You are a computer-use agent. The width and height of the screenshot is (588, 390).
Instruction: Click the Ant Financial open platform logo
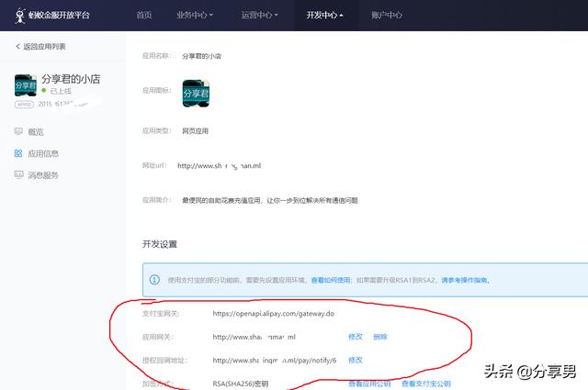click(x=52, y=16)
